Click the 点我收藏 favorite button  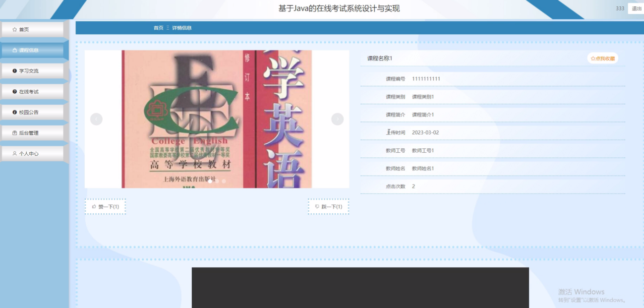click(x=603, y=59)
